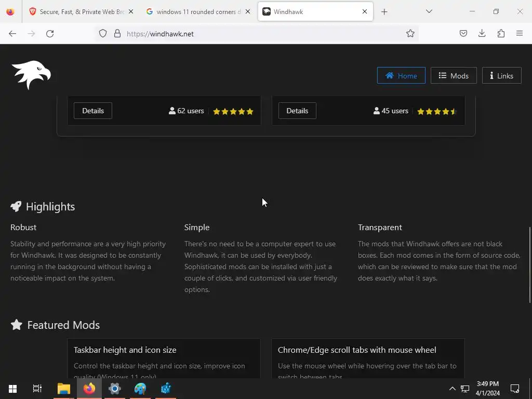Open the Downloads arrow icon
The height and width of the screenshot is (399, 532).
coord(482,34)
